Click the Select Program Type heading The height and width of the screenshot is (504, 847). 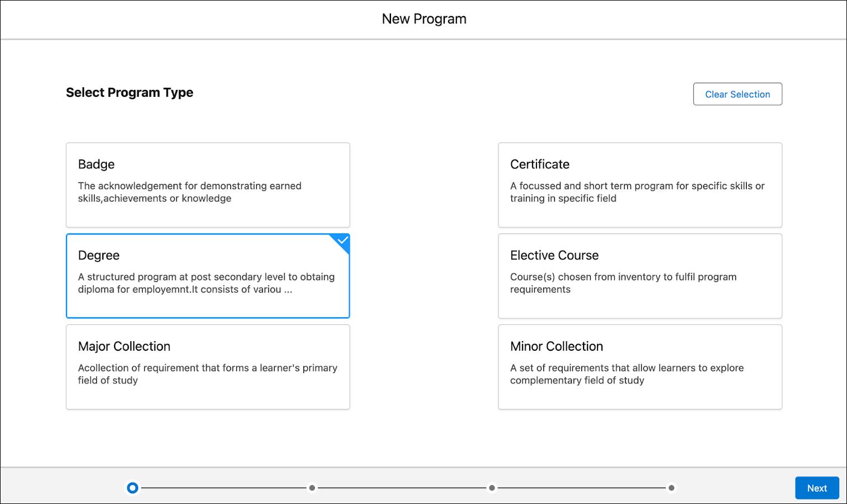(x=129, y=92)
